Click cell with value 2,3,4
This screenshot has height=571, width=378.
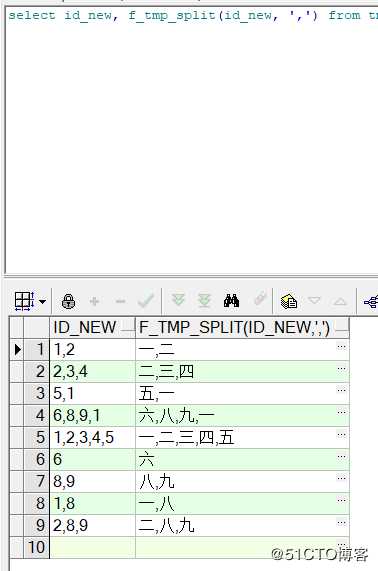point(92,372)
